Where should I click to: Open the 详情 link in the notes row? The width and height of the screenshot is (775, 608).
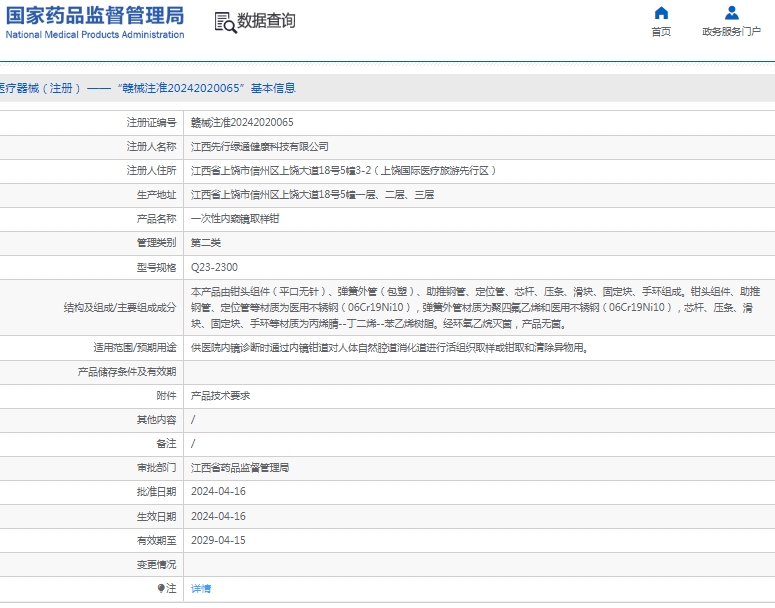(201, 588)
